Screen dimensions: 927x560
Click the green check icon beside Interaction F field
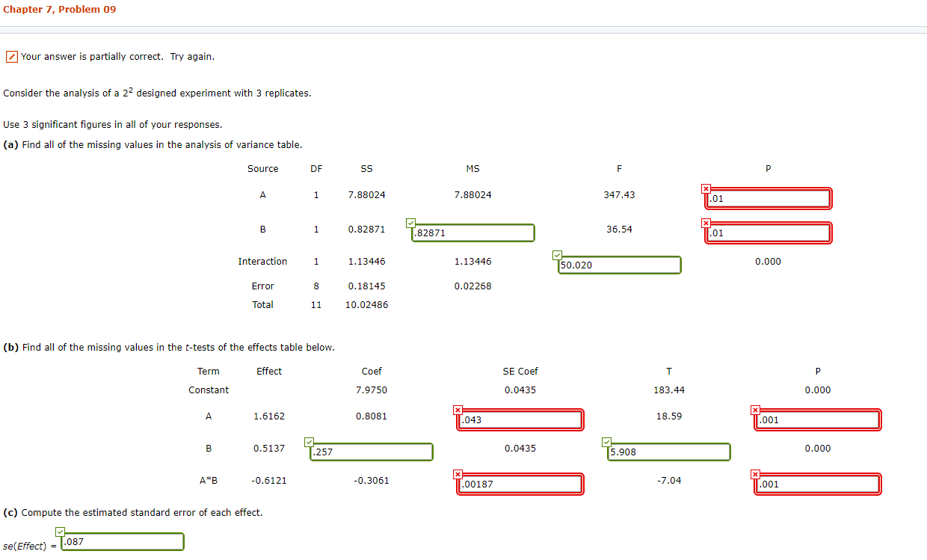pyautogui.click(x=557, y=255)
